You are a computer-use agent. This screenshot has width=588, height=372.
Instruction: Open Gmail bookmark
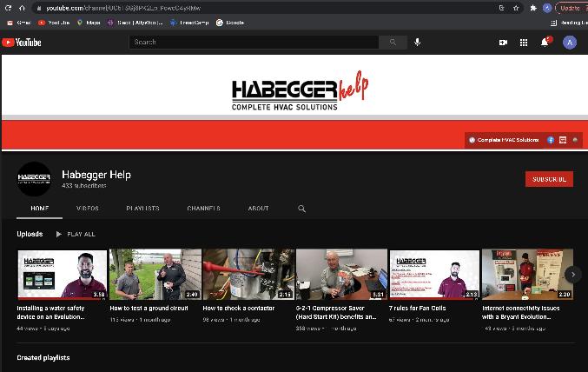point(19,23)
